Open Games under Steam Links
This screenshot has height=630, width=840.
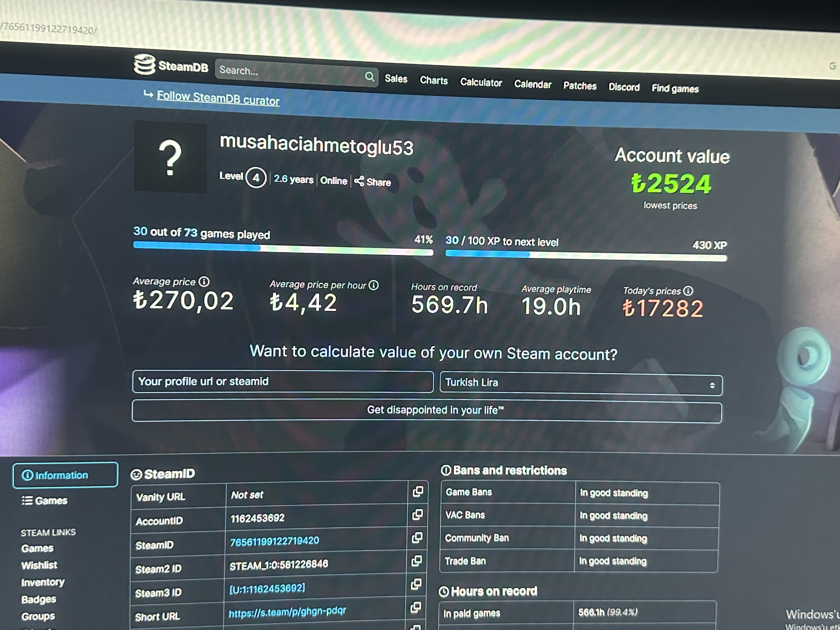point(37,548)
